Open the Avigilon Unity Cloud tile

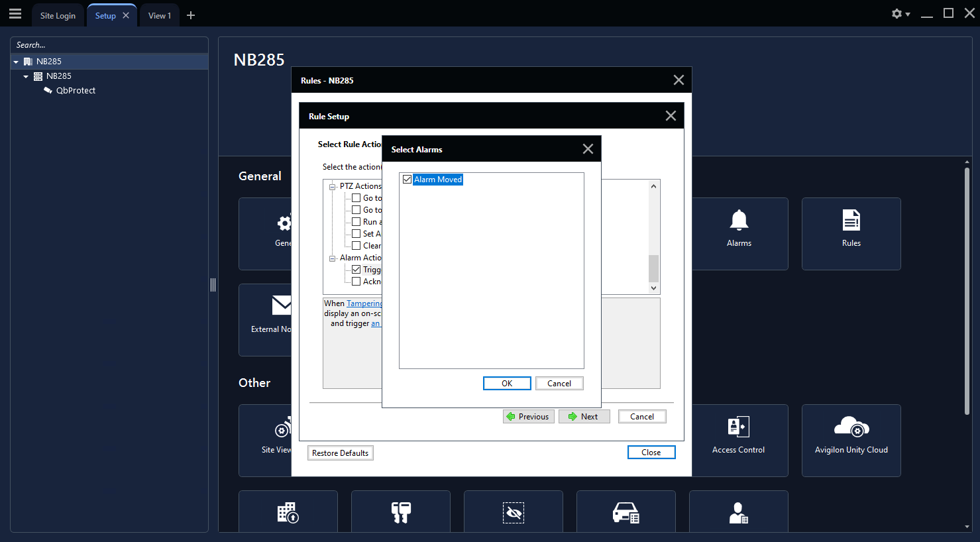[x=851, y=440]
